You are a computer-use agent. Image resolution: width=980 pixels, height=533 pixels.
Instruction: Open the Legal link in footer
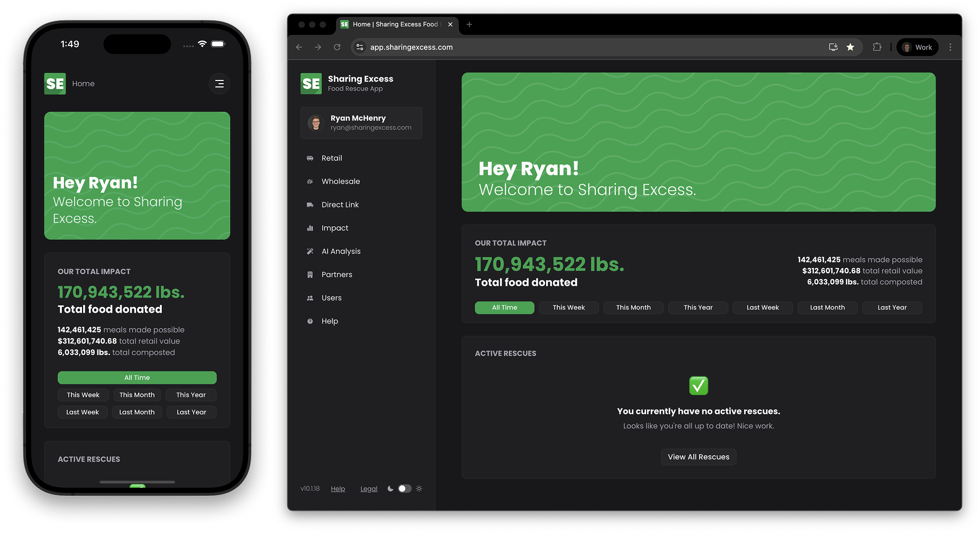(x=369, y=489)
